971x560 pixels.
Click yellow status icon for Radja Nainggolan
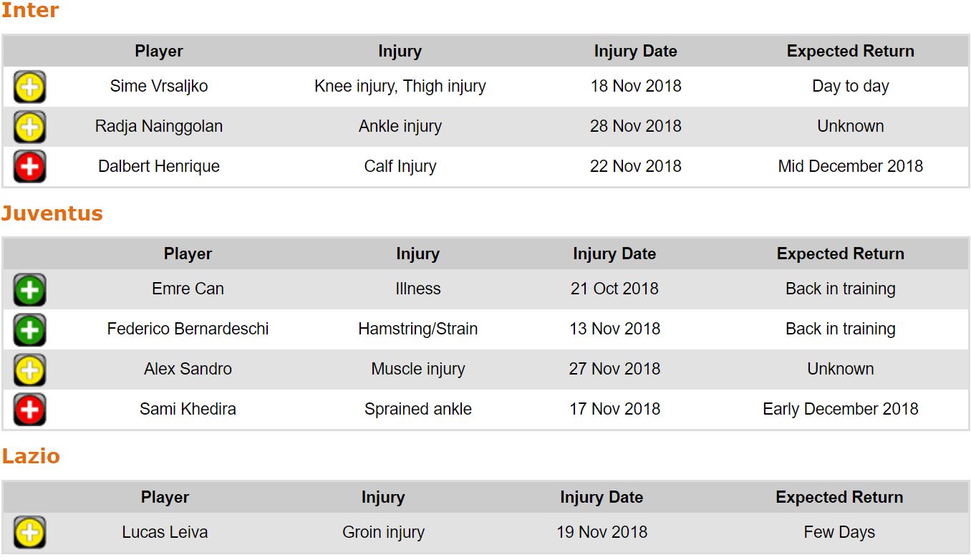[x=29, y=127]
